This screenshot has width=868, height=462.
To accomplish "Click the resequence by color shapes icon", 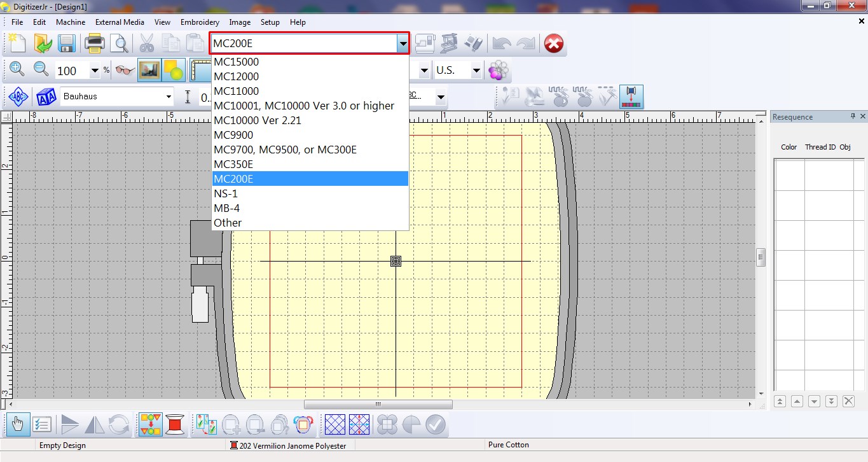I will pyautogui.click(x=151, y=424).
